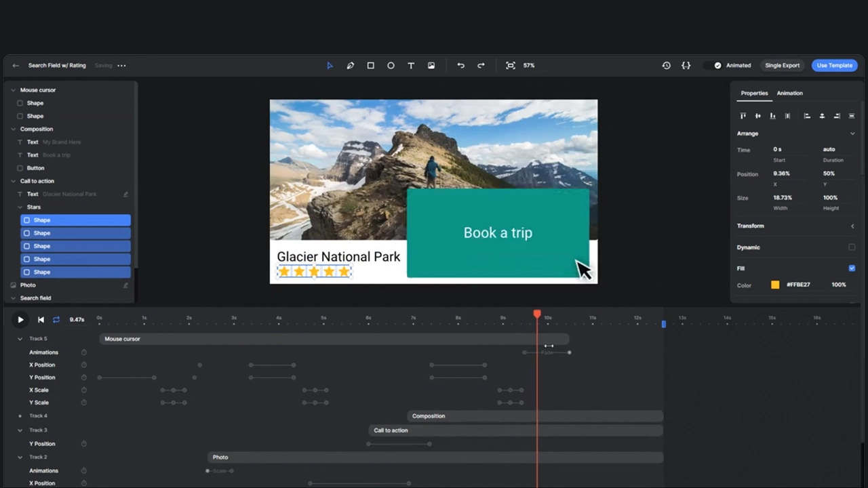Toggle timeline loop playback
Viewport: 868px width, 488px height.
[x=56, y=320]
